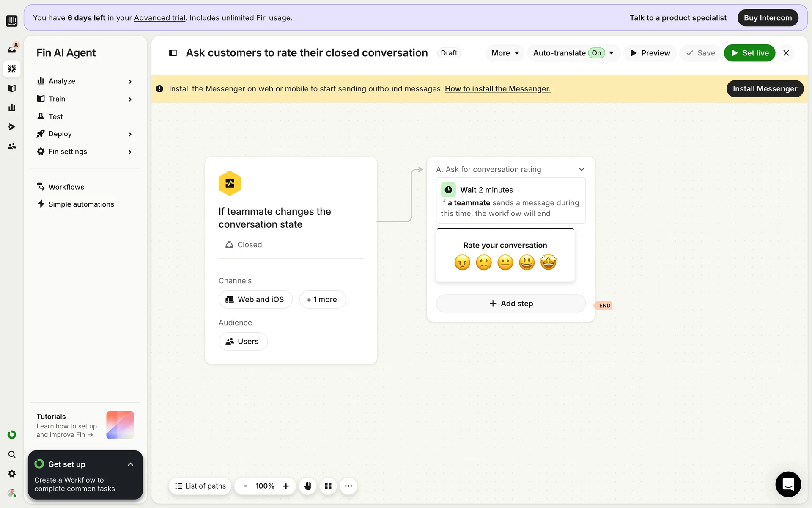This screenshot has height=508, width=812.
Task: Open Workflows in the sidebar
Action: click(66, 187)
